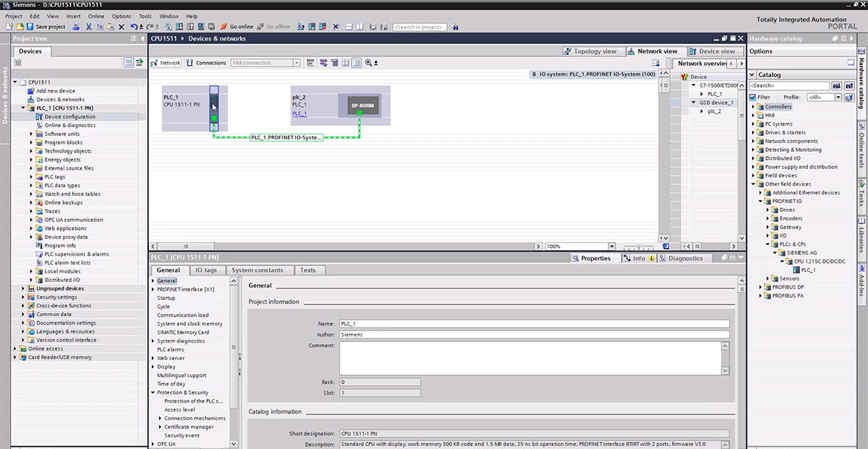This screenshot has height=449, width=868.
Task: Expand the Program blocks tree node
Action: tap(31, 142)
